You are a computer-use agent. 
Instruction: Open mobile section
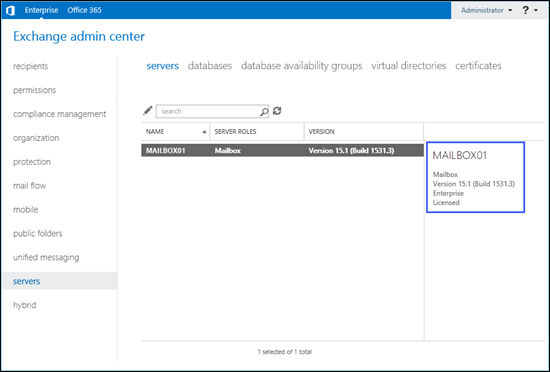pyautogui.click(x=26, y=210)
